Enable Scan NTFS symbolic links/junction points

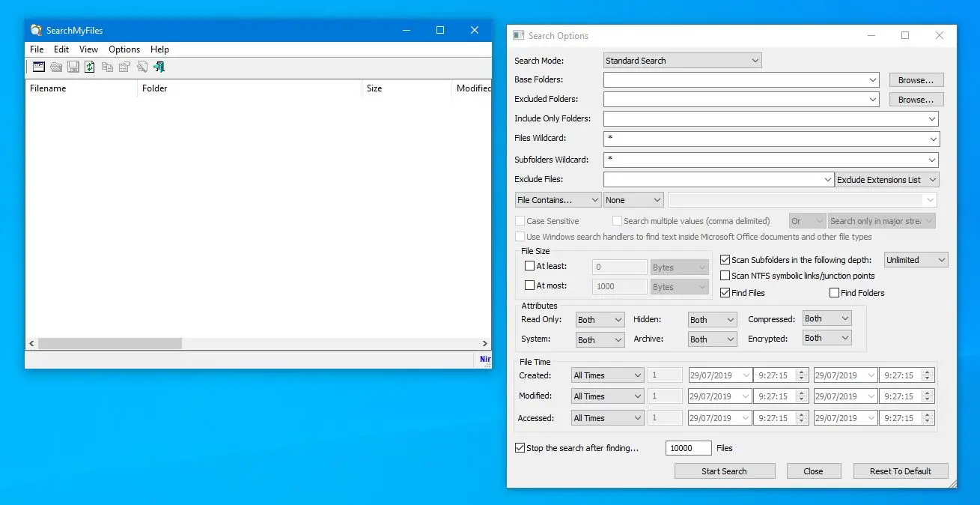(725, 276)
